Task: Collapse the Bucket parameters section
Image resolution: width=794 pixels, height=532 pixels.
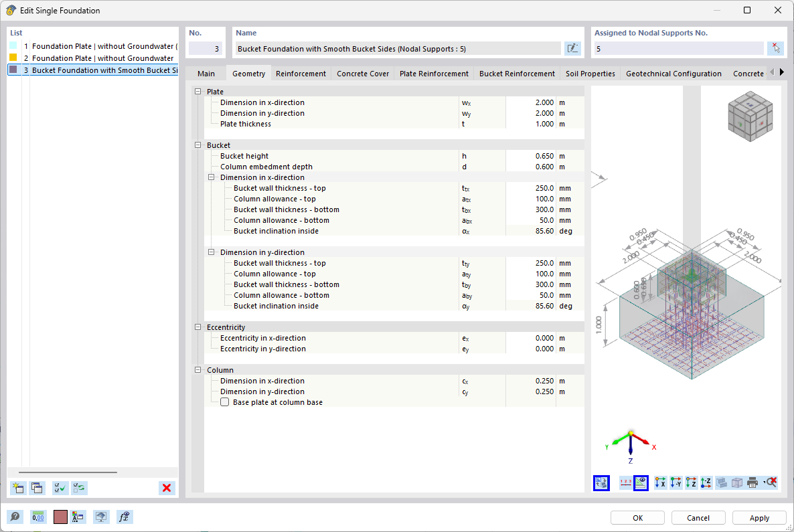Action: pyautogui.click(x=197, y=145)
